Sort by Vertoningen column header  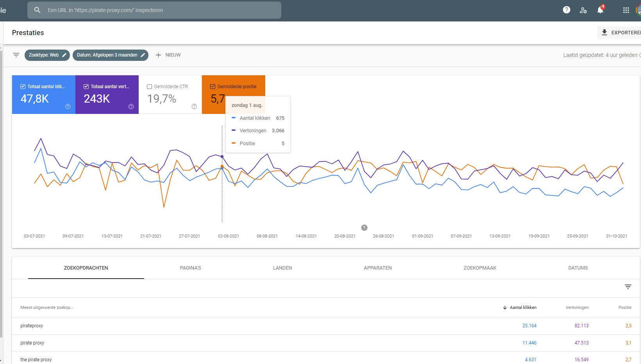(x=577, y=307)
